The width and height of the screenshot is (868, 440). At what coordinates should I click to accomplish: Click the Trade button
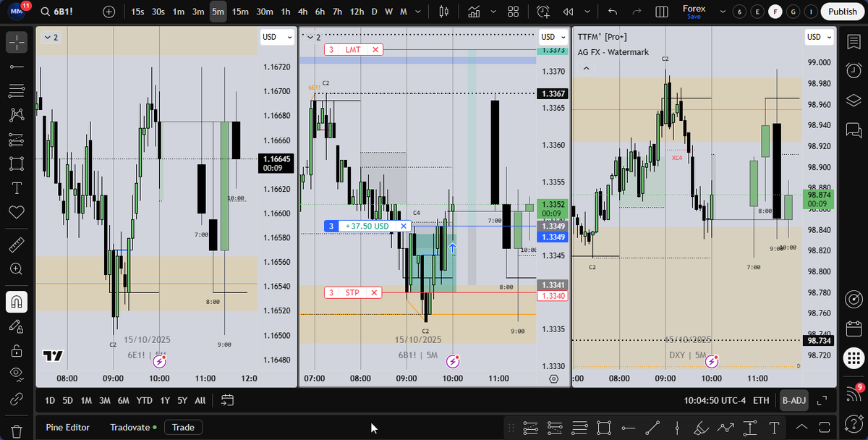pyautogui.click(x=183, y=427)
